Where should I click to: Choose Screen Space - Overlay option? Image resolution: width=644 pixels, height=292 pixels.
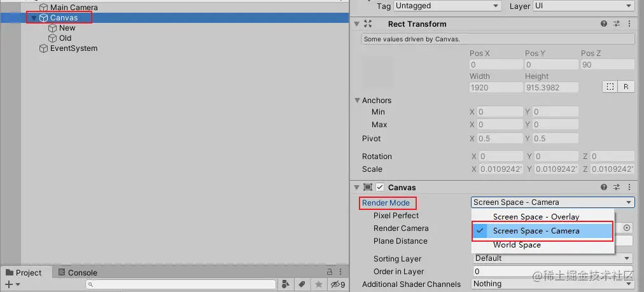pos(542,217)
